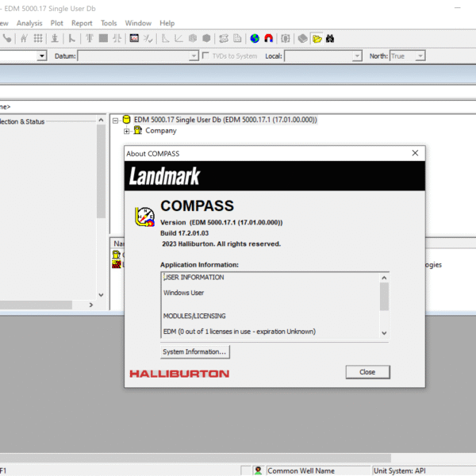Viewport: 476px width, 476px height.
Task: Open the Window menu
Action: tap(138, 23)
